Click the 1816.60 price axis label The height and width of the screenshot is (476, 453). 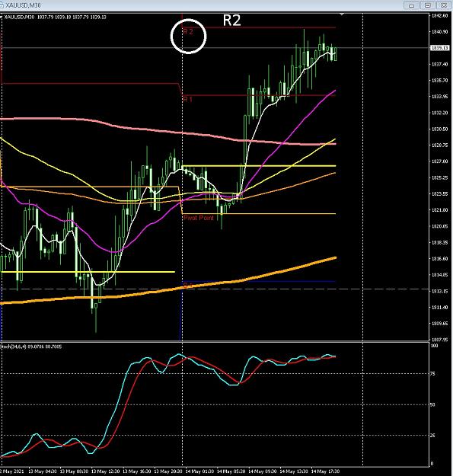pyautogui.click(x=439, y=259)
